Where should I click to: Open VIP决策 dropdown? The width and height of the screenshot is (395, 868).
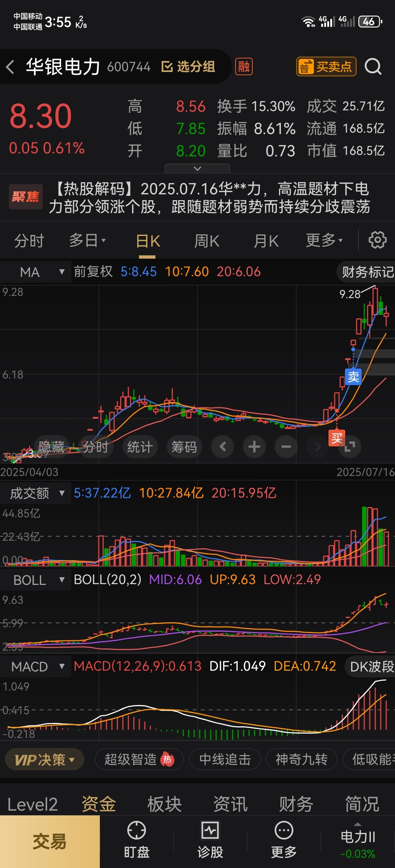pyautogui.click(x=45, y=760)
